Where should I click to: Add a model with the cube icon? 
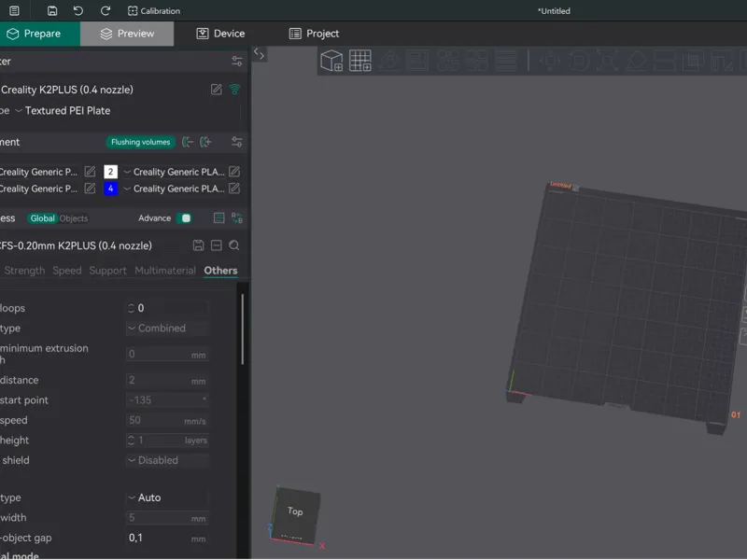[331, 61]
